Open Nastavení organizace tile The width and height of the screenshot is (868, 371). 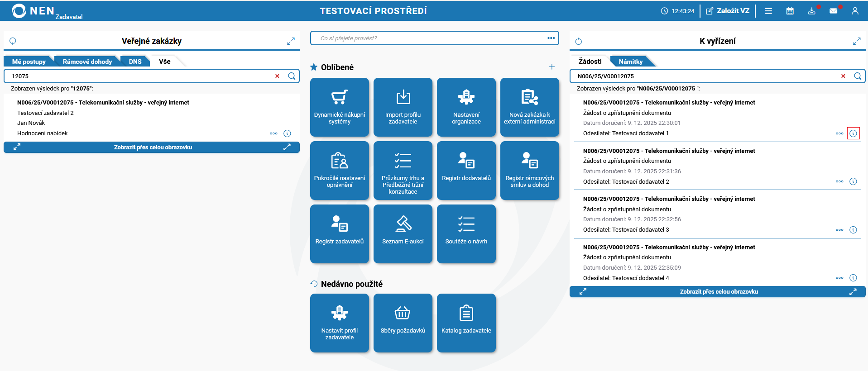coord(466,107)
